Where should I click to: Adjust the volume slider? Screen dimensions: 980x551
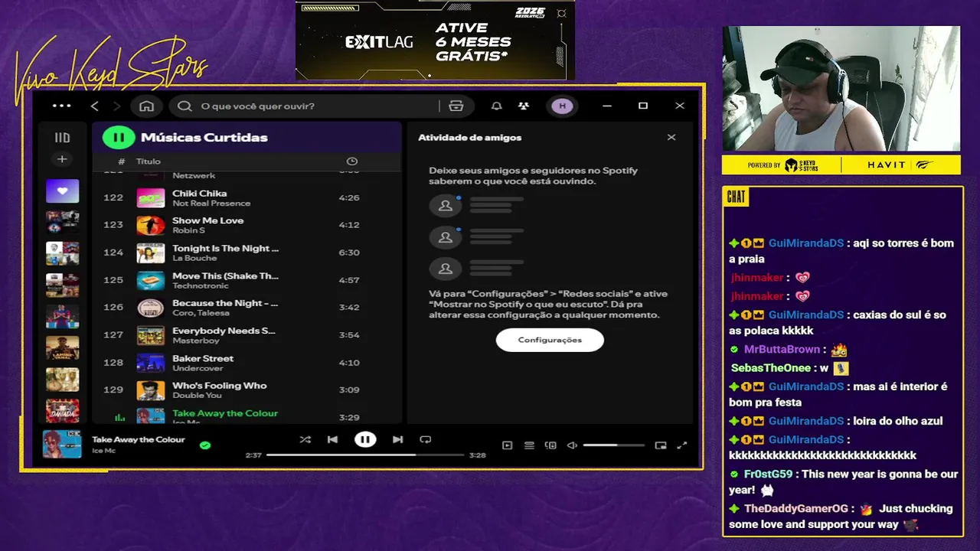[x=613, y=445]
